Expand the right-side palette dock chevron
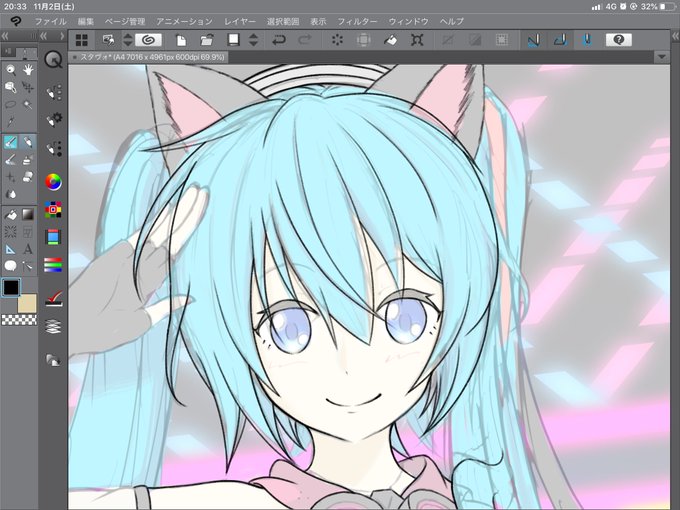This screenshot has height=510, width=680. tap(675, 37)
